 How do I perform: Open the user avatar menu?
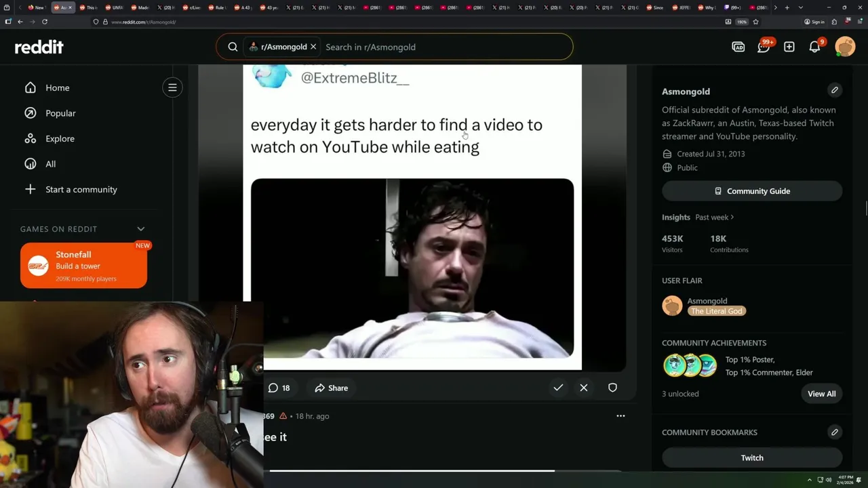[x=845, y=47]
